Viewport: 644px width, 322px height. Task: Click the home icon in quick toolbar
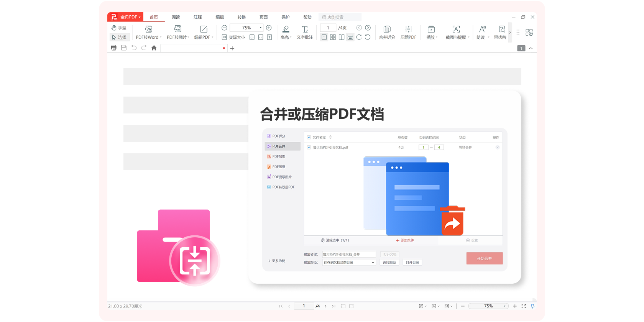pos(154,48)
